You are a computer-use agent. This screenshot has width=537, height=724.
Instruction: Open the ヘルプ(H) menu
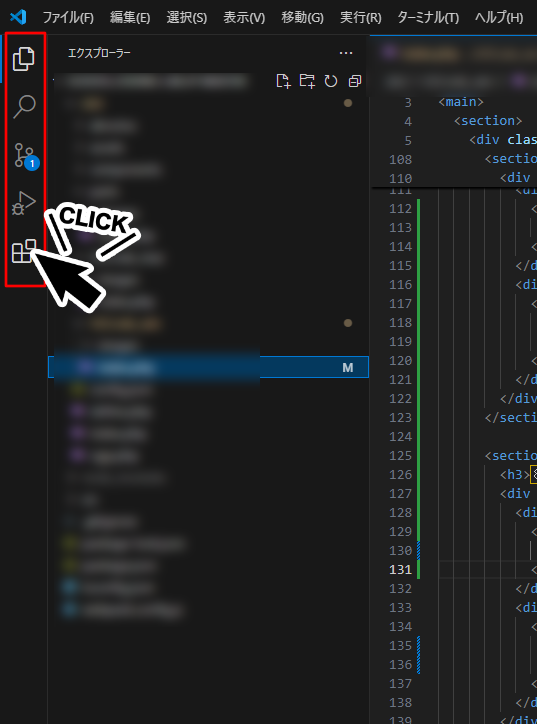click(x=499, y=18)
